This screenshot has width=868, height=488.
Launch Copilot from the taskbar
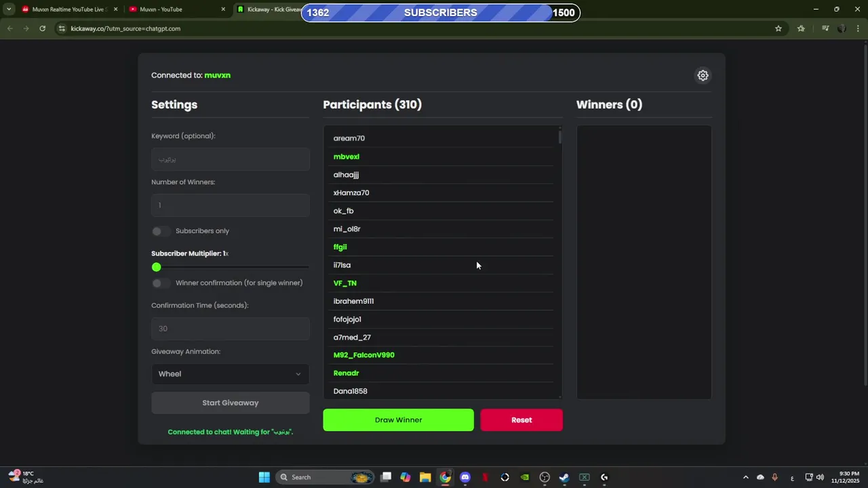click(x=406, y=477)
